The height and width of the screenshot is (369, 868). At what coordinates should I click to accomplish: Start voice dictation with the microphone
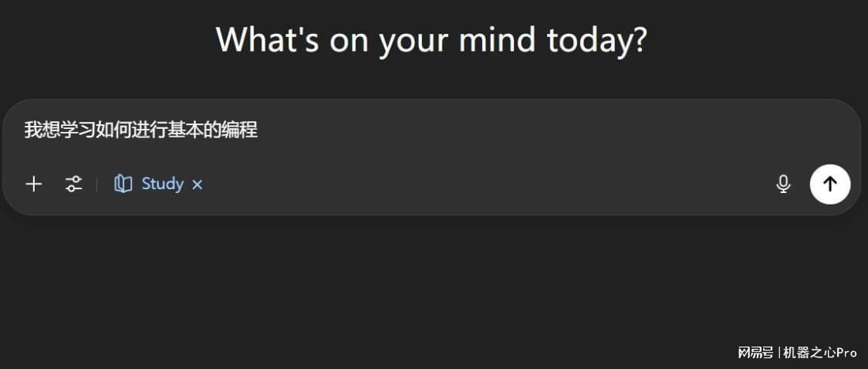point(783,184)
